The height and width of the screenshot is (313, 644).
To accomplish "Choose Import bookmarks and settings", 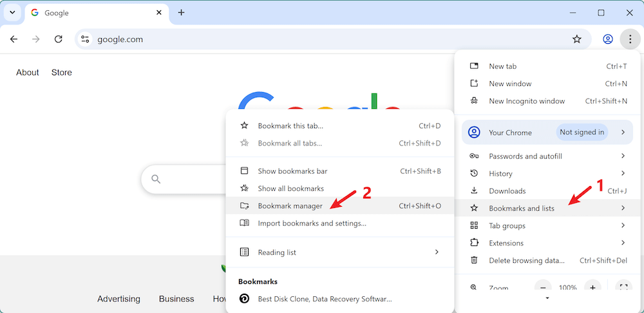I will point(340,223).
